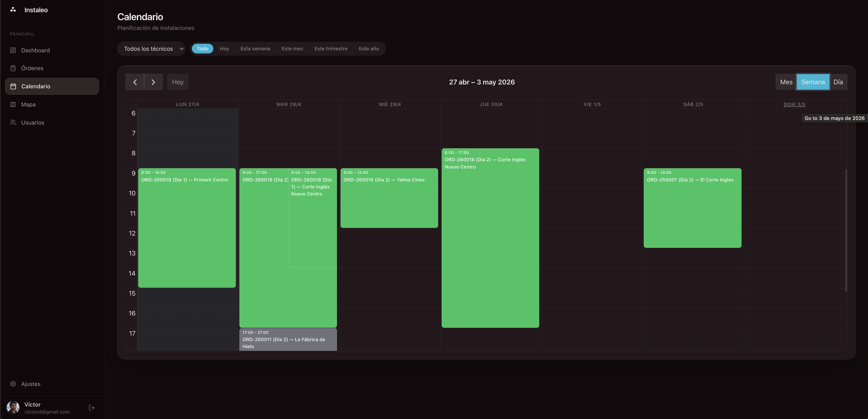Select the Hoy filter pill
This screenshot has width=868, height=419.
(x=224, y=48)
